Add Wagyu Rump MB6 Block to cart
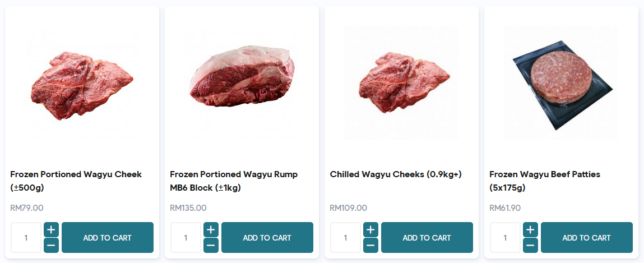 tap(267, 238)
